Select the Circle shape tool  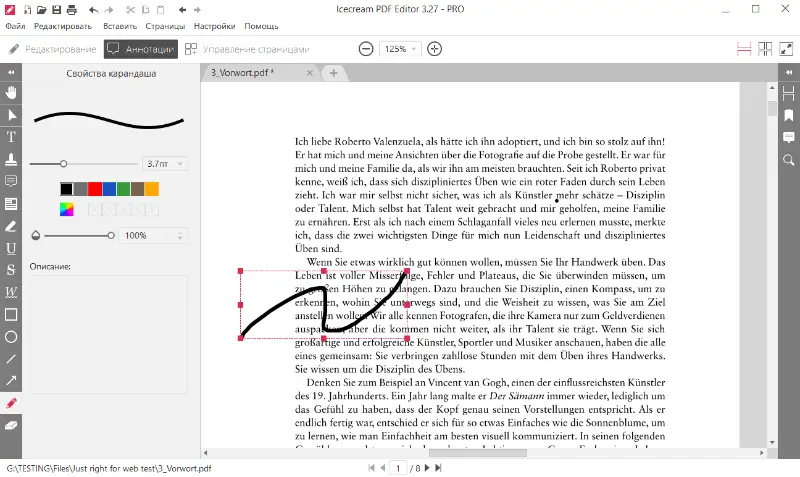(11, 337)
